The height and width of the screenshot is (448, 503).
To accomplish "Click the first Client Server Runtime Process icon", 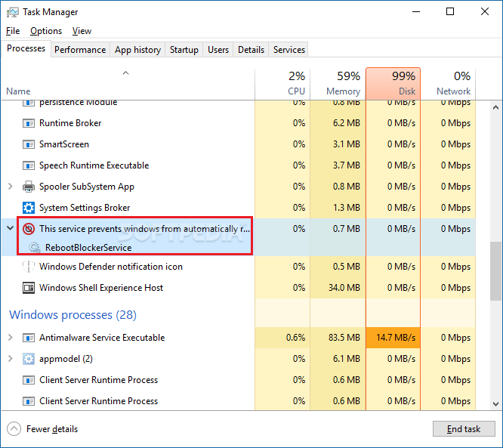I will click(x=29, y=380).
